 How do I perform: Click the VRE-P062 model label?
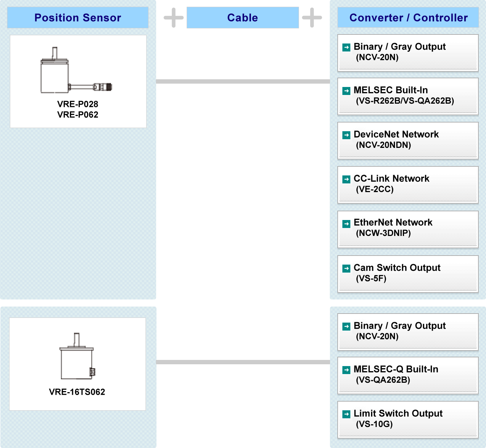click(78, 115)
